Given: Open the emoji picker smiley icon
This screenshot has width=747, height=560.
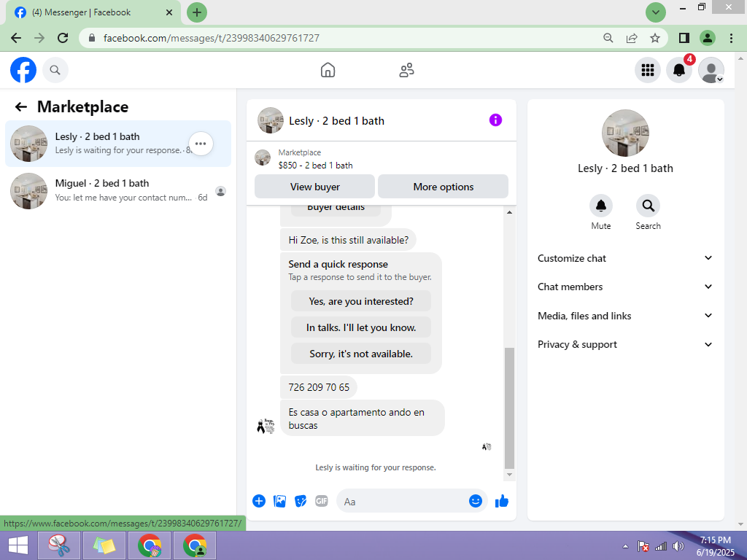Looking at the screenshot, I should (x=476, y=501).
